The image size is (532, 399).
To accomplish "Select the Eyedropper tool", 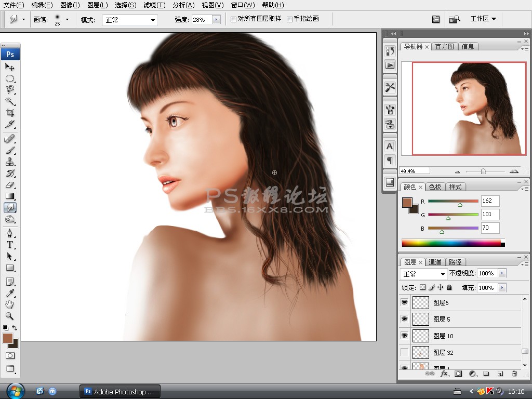I will point(10,293).
